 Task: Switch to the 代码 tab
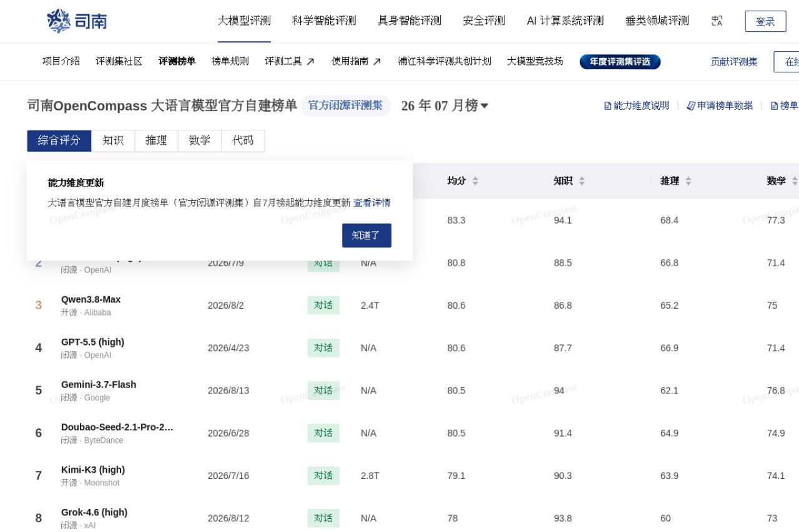(243, 141)
